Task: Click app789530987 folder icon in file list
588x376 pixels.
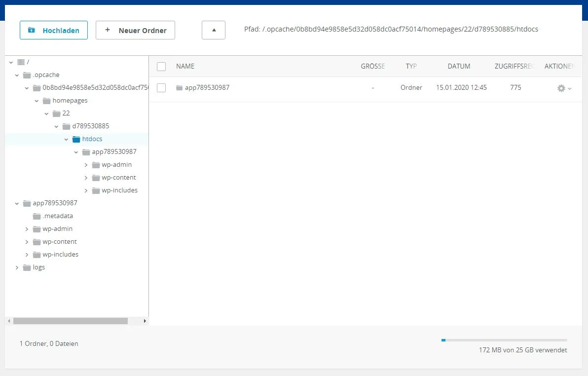Action: (179, 88)
